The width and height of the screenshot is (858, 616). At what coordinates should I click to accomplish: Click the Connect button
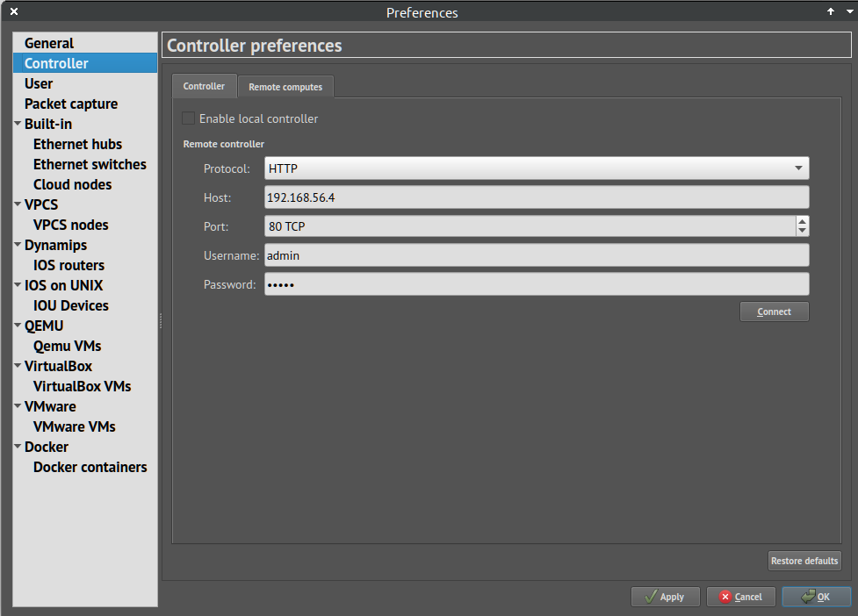(775, 312)
